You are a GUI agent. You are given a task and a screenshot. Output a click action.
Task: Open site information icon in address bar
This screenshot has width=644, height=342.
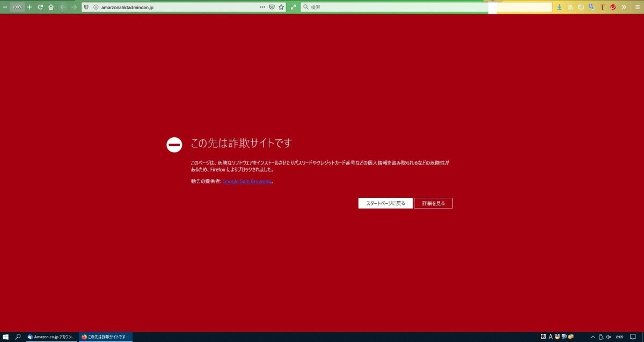pyautogui.click(x=96, y=7)
